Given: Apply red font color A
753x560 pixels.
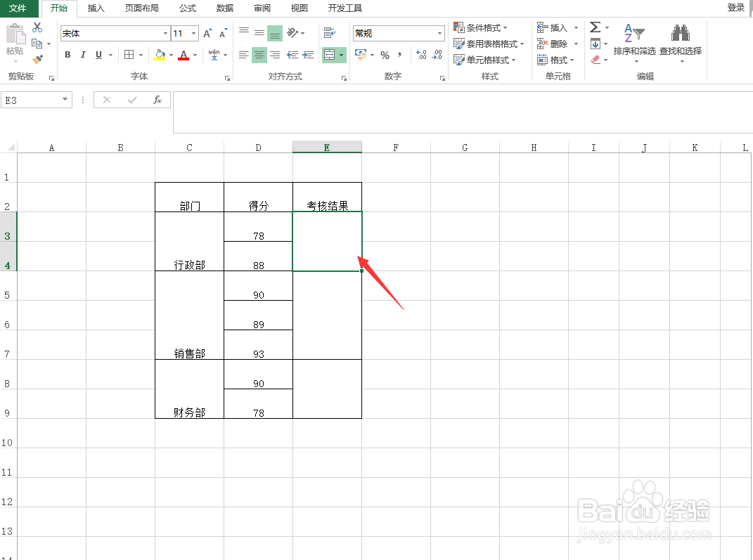Looking at the screenshot, I should [x=184, y=55].
